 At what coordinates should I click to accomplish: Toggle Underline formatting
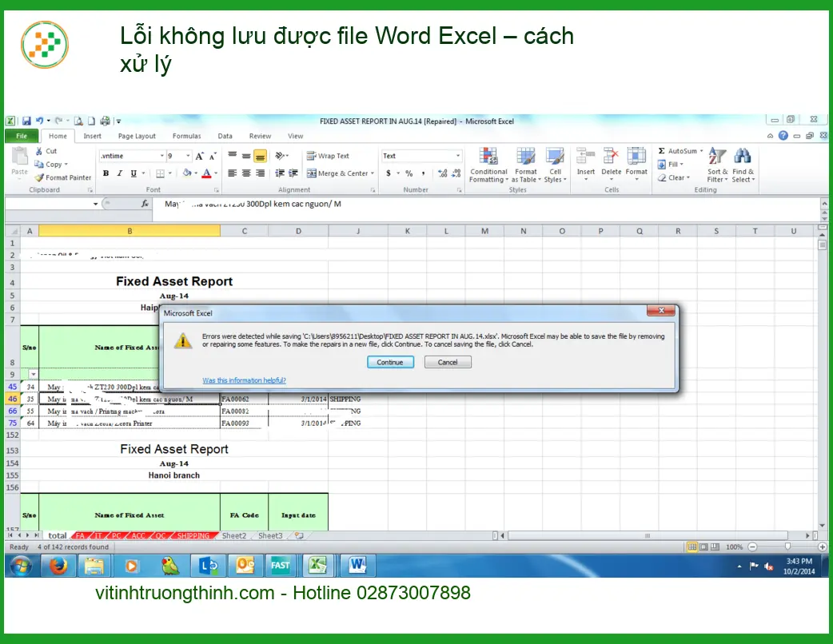134,173
